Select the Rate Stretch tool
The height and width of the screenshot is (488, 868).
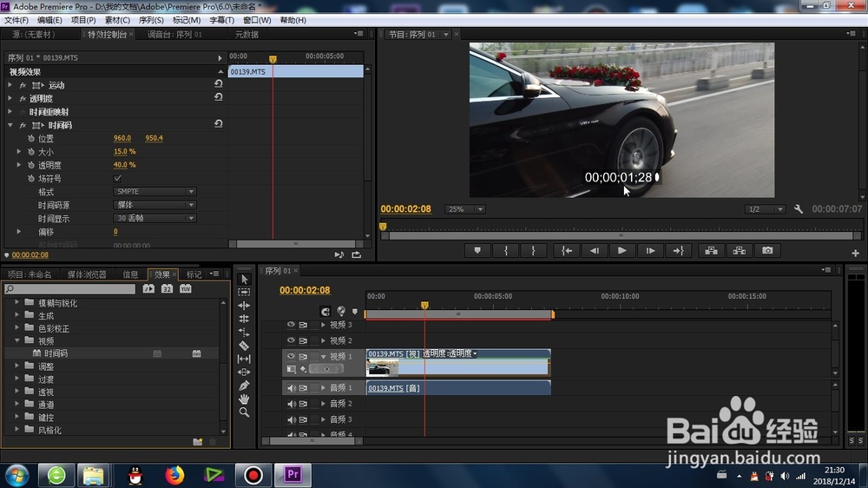point(244,332)
